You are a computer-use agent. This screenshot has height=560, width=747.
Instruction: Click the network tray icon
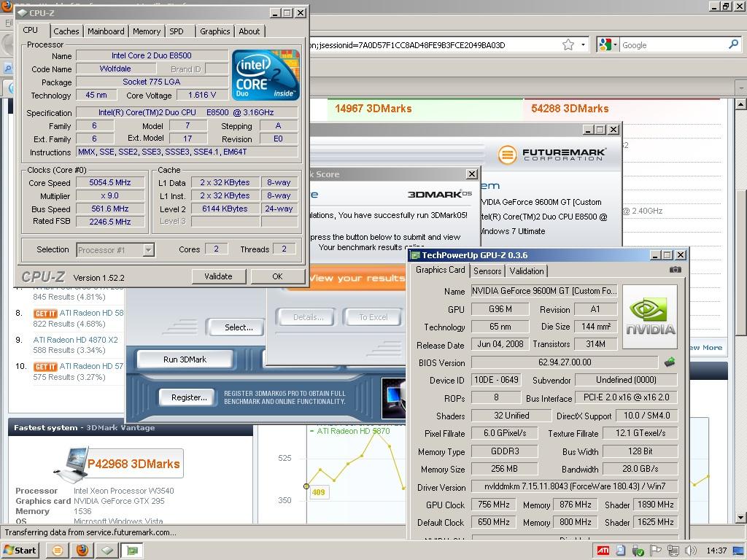(673, 551)
